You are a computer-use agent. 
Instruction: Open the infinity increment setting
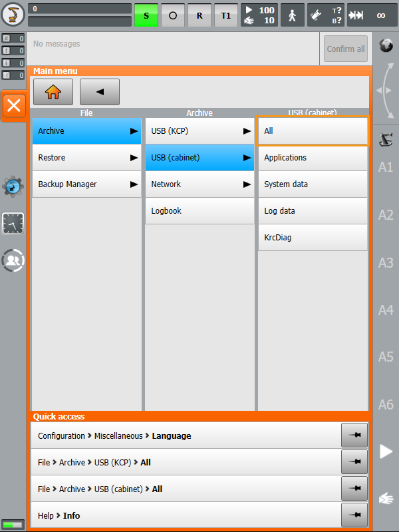pos(381,15)
